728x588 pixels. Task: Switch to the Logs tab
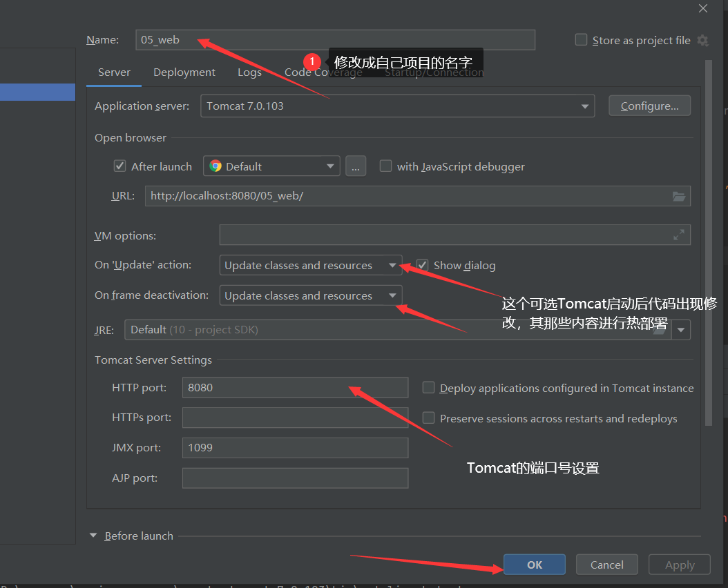250,72
